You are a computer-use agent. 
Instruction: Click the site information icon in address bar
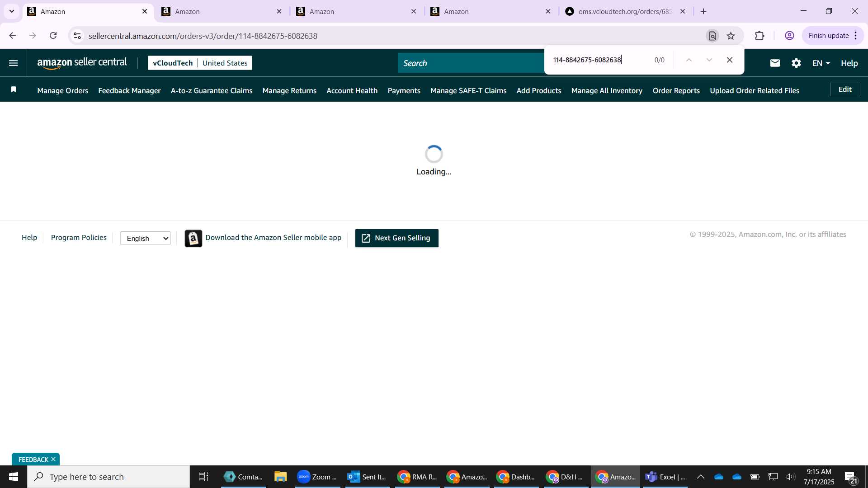pyautogui.click(x=77, y=36)
